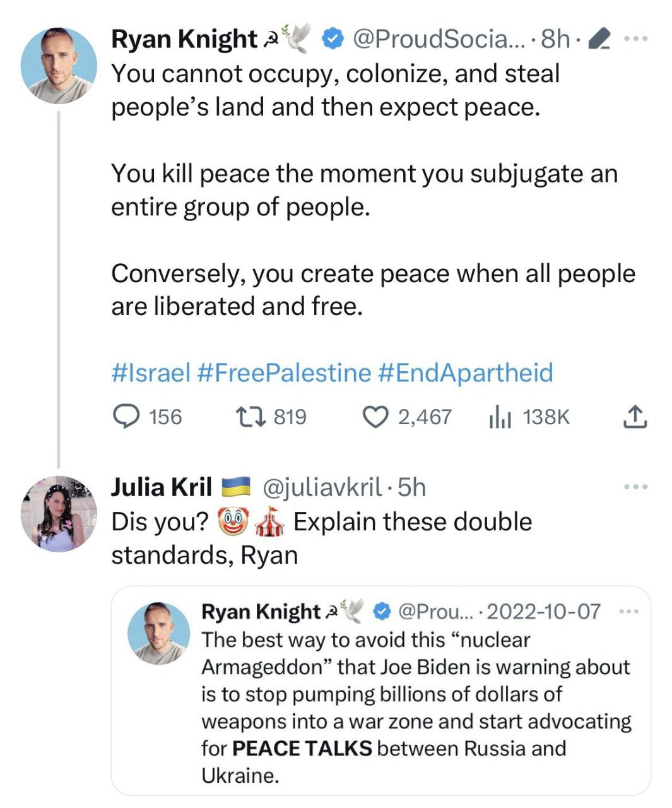Open the @ProudSocia... handle
This screenshot has height=808, width=672.
[x=439, y=39]
